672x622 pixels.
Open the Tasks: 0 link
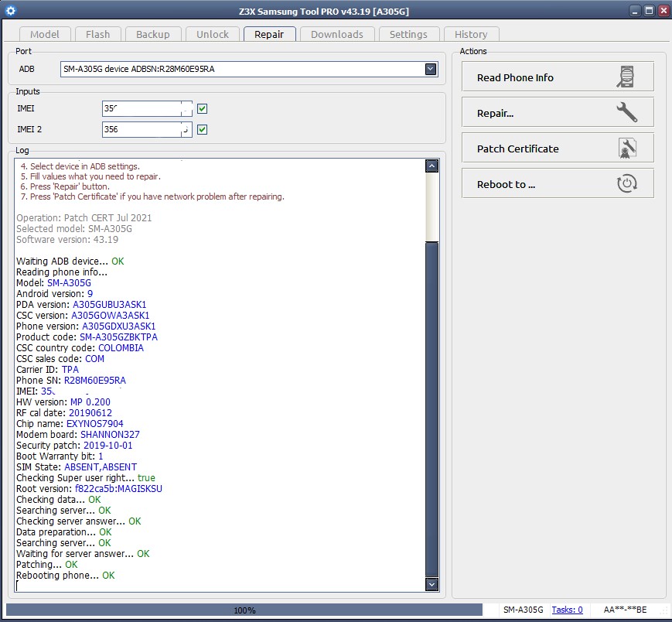pos(567,610)
